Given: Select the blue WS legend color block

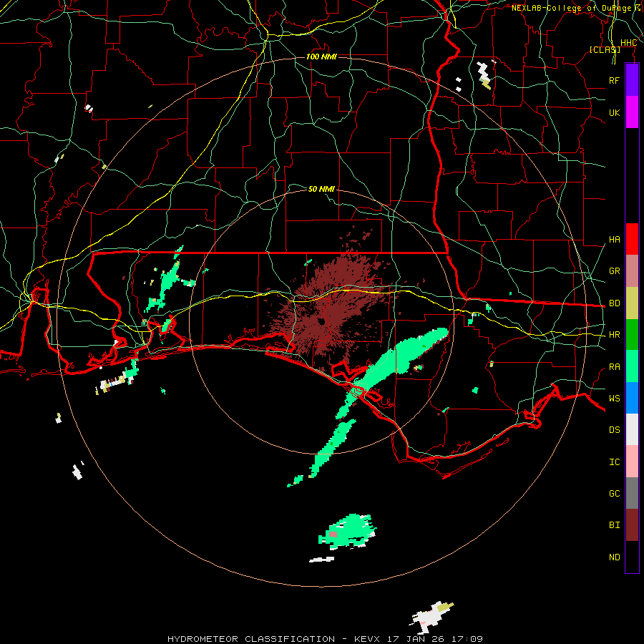Looking at the screenshot, I should pyautogui.click(x=632, y=398).
